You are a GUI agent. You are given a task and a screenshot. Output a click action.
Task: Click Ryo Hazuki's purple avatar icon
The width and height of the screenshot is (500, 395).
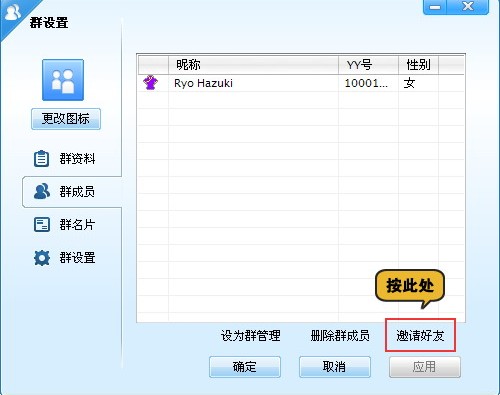coord(150,83)
